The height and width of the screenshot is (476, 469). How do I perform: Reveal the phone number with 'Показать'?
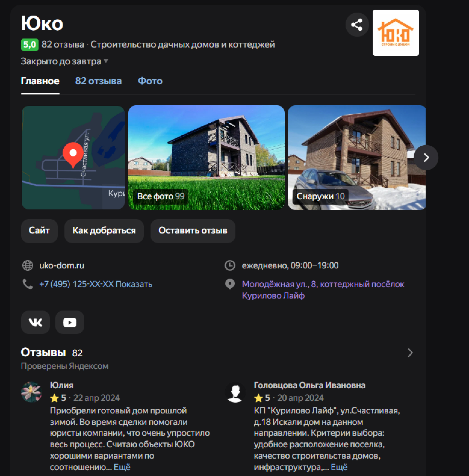click(134, 284)
